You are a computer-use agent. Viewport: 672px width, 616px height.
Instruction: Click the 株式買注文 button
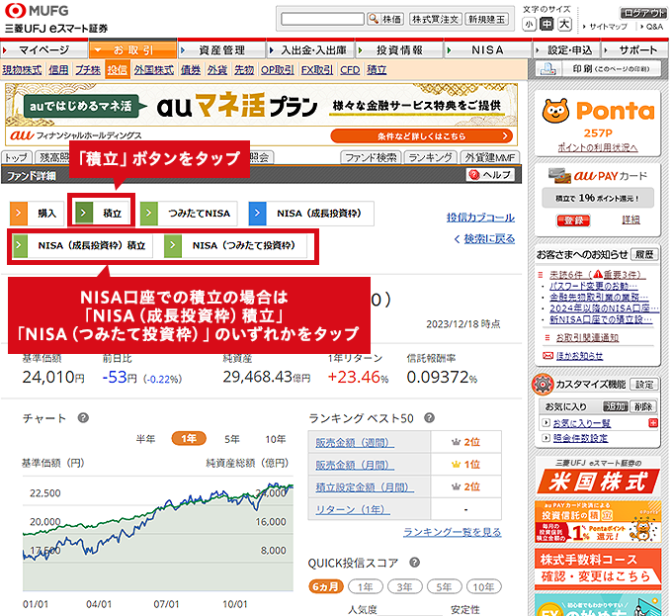(436, 19)
